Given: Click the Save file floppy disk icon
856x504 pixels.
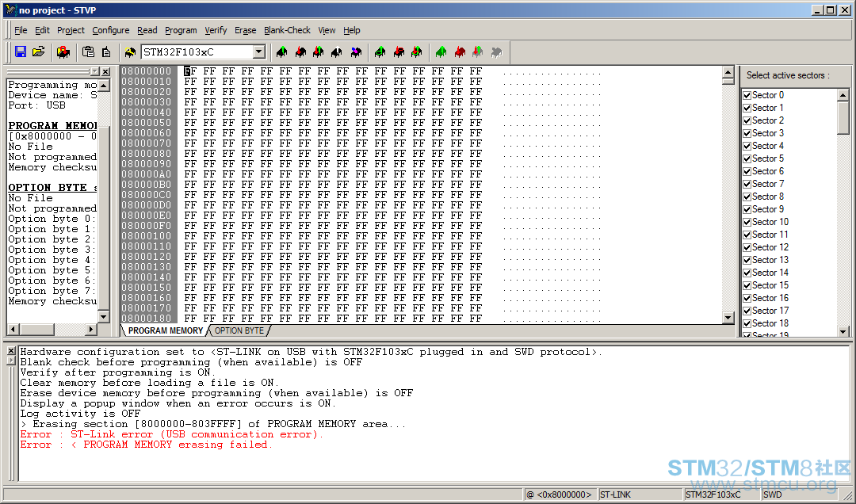Looking at the screenshot, I should pyautogui.click(x=21, y=52).
